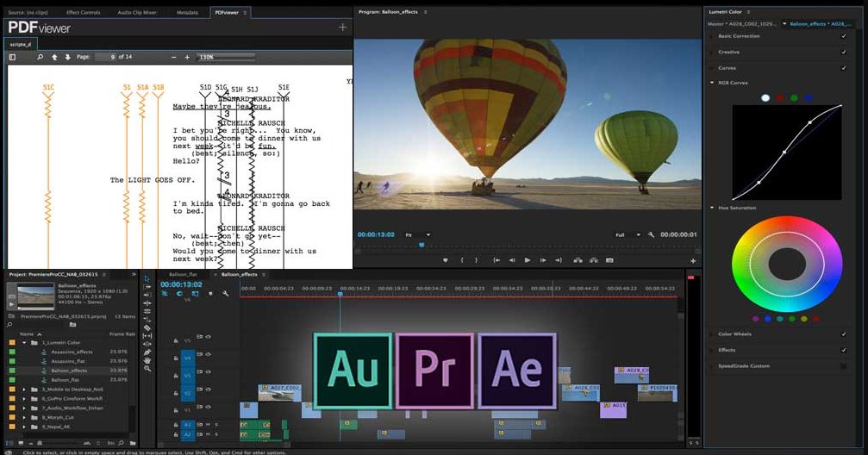
Task: Switch to Audio Clip Mixer tab
Action: pyautogui.click(x=137, y=12)
